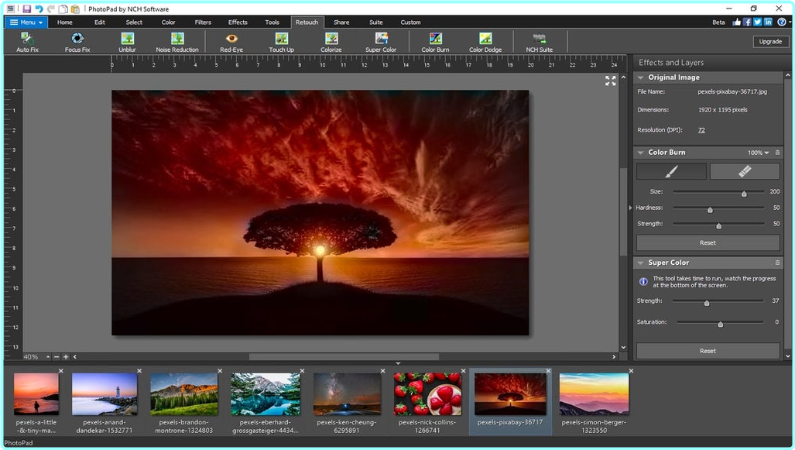The image size is (795, 450).
Task: Create a new document from title bar
Action: tap(63, 9)
